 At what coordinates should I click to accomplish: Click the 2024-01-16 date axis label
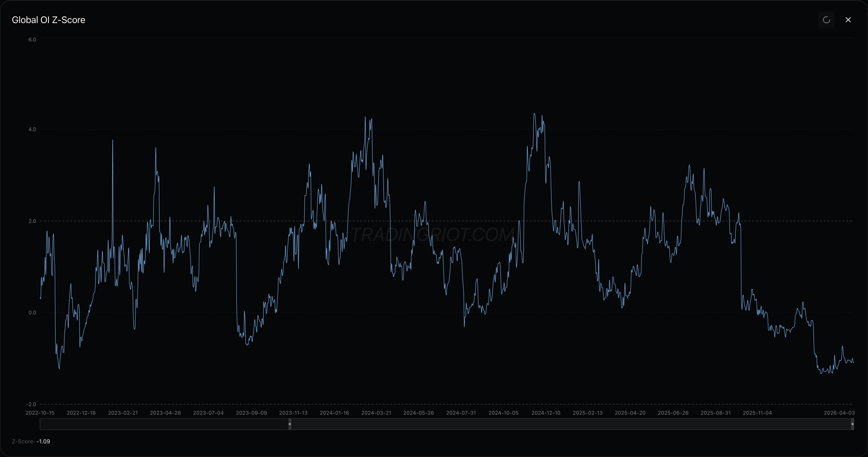point(334,413)
